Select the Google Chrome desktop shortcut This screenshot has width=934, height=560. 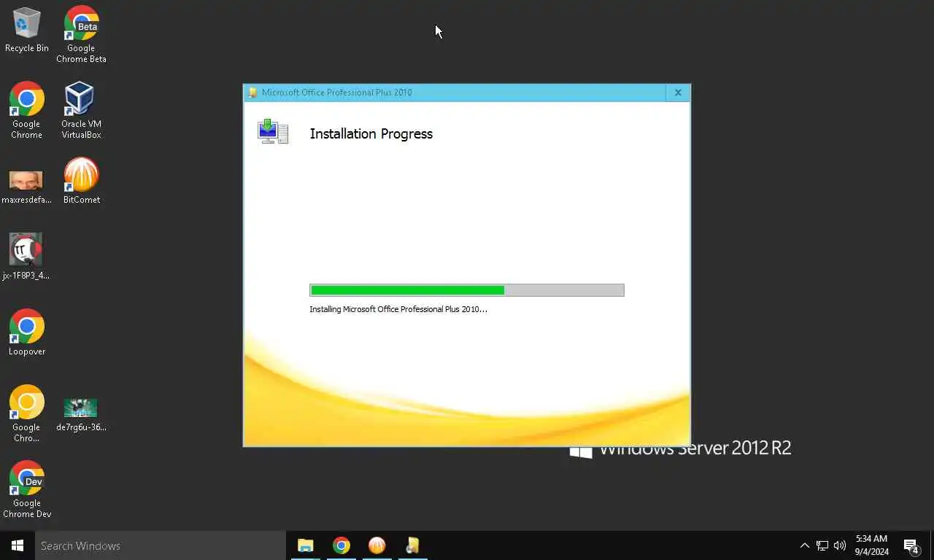click(27, 110)
